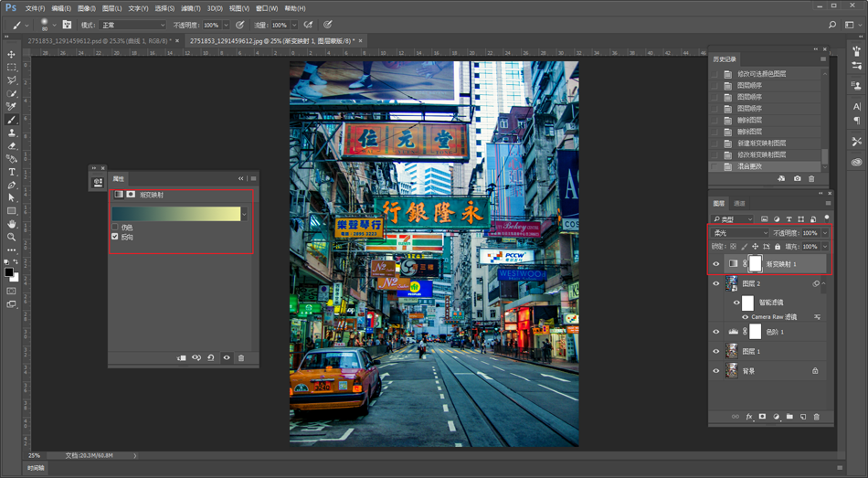The height and width of the screenshot is (478, 868).
Task: Clip adjustment to layer icon in Properties panel
Action: click(x=182, y=357)
